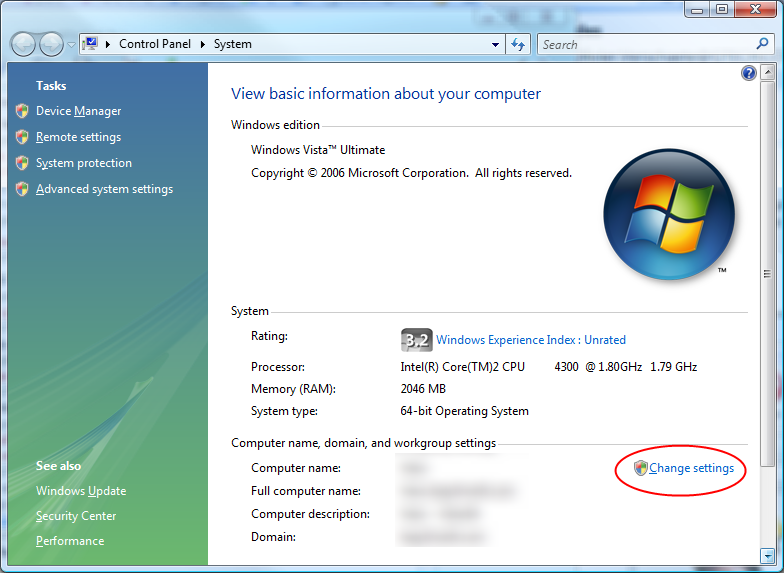Image resolution: width=784 pixels, height=573 pixels.
Task: Open System protection link
Action: pyautogui.click(x=84, y=163)
